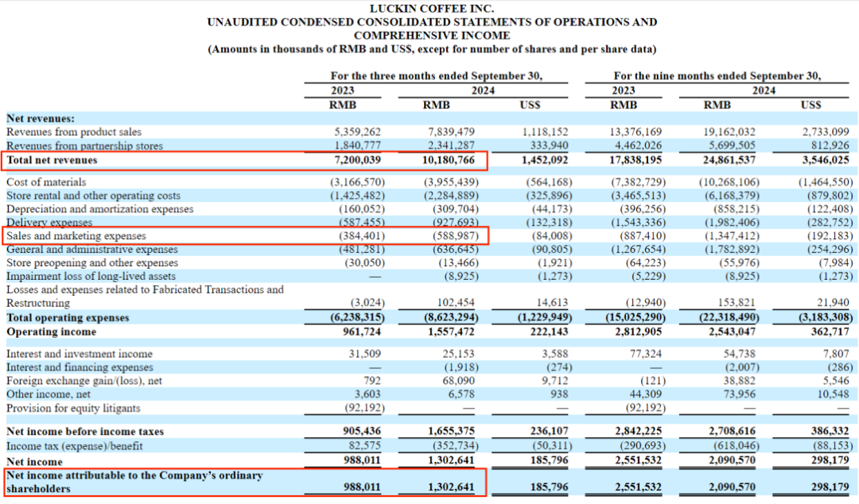The width and height of the screenshot is (859, 504).
Task: Click the Provision for equity litigants label
Action: click(73, 408)
